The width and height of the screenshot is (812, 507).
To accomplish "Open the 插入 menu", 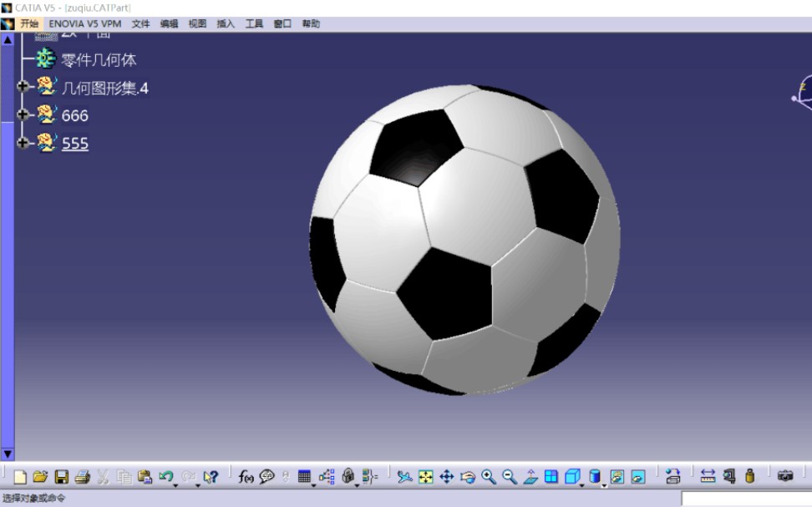I will click(x=226, y=24).
